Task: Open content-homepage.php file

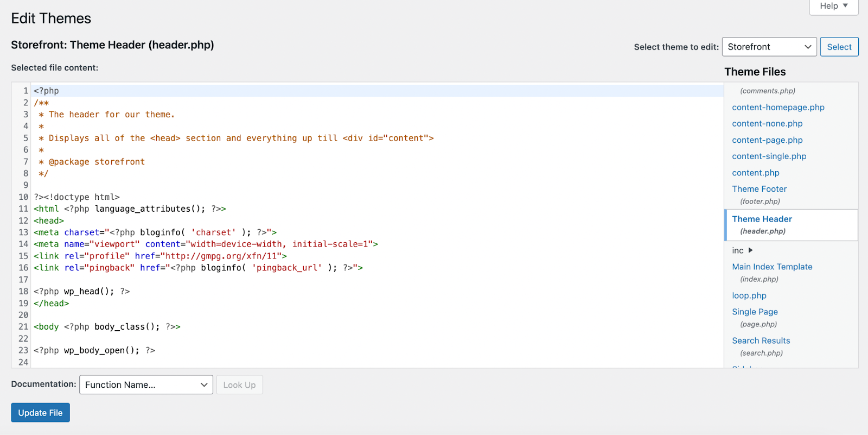Action: coord(778,108)
